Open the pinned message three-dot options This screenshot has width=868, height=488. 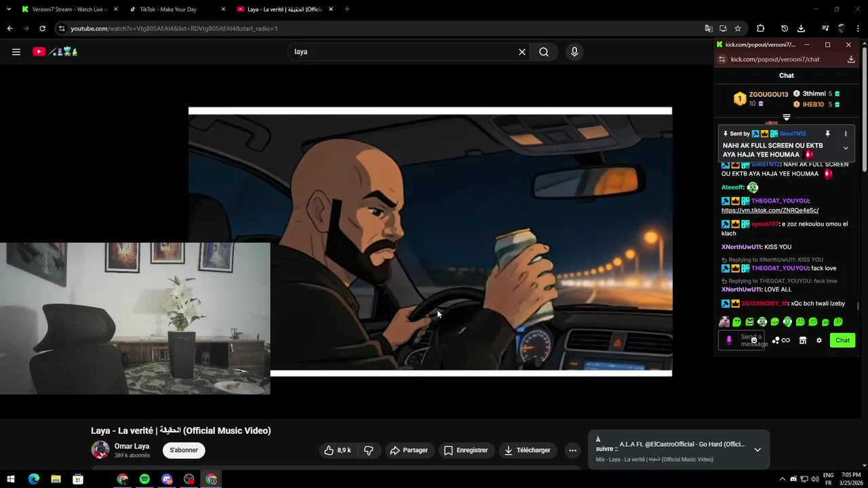pyautogui.click(x=846, y=134)
